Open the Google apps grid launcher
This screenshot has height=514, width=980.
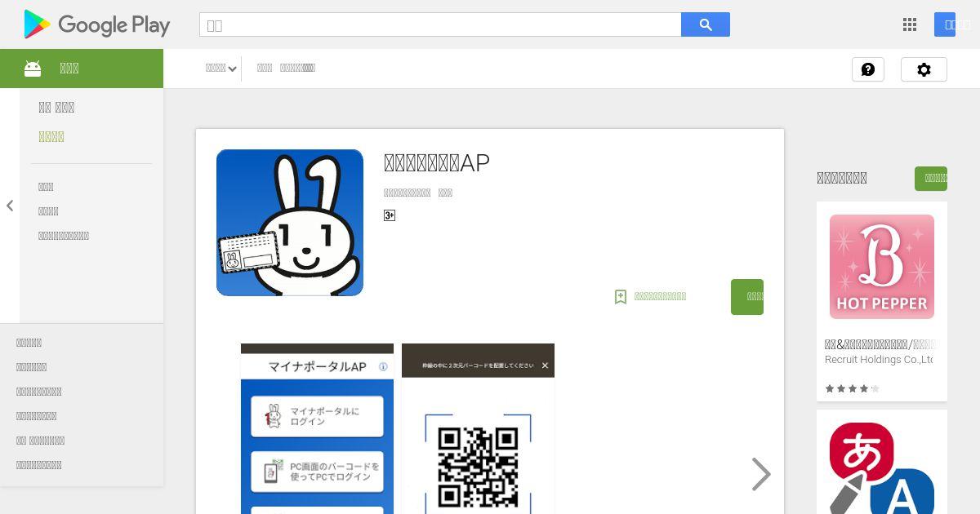pyautogui.click(x=910, y=24)
